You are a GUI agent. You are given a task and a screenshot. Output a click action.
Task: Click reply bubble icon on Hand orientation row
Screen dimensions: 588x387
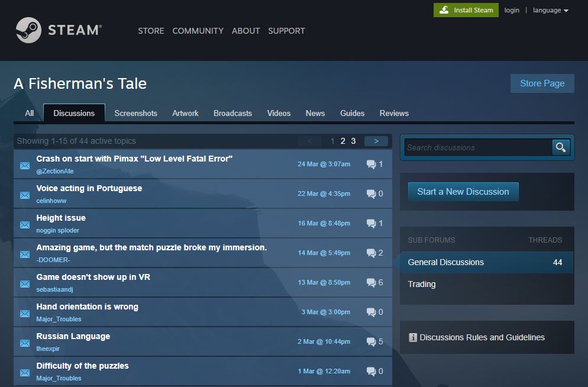[x=371, y=312]
